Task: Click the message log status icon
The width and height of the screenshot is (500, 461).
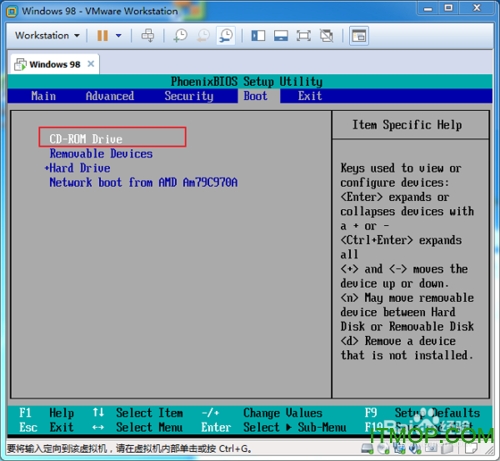Action: (471, 449)
